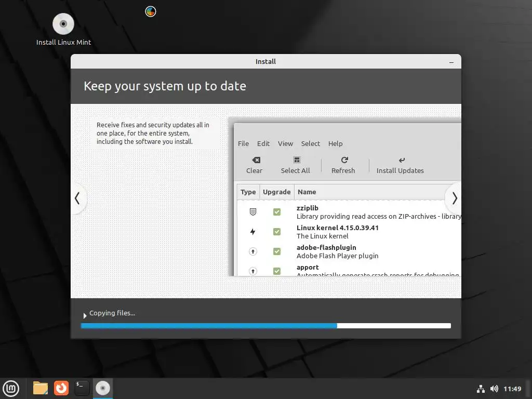Click the Upgrade column header
The height and width of the screenshot is (399, 532).
point(276,192)
